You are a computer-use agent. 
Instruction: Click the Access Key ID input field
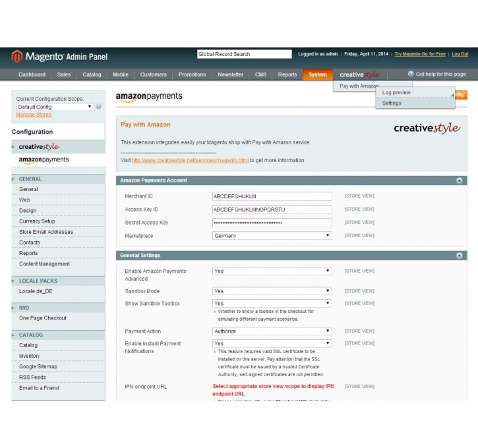(x=272, y=210)
